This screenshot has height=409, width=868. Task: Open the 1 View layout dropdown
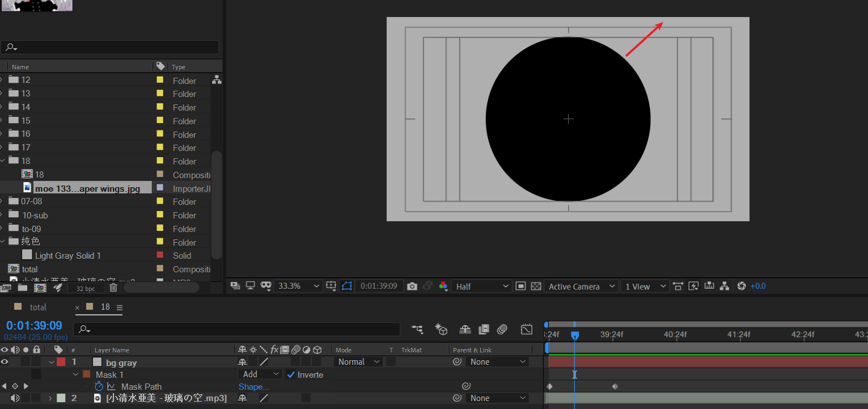pos(645,286)
